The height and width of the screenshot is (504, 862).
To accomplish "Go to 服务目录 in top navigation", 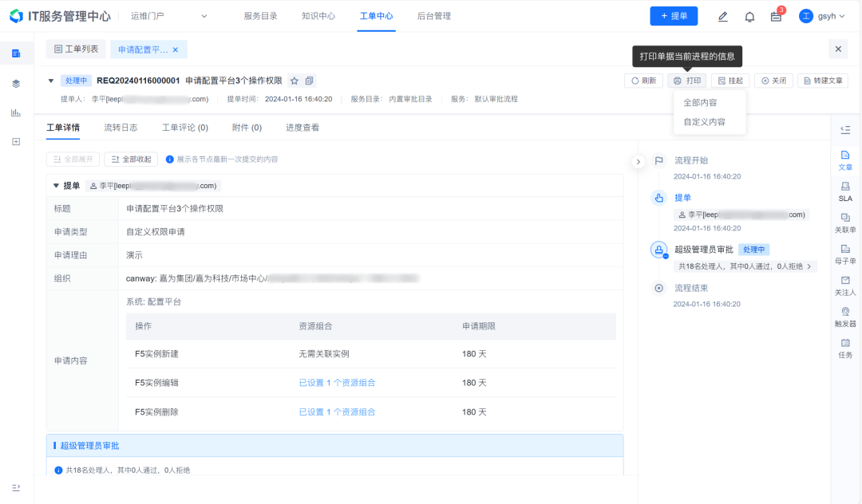I will pos(260,16).
